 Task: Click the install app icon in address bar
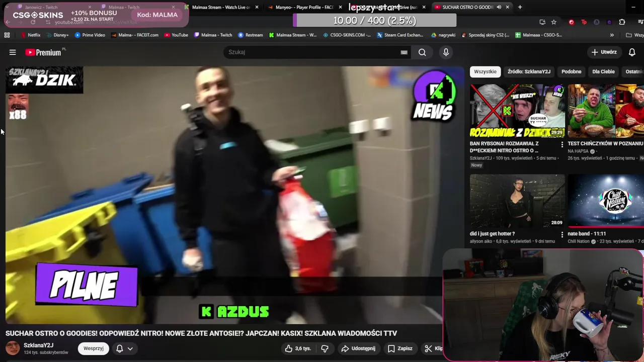pos(542,22)
